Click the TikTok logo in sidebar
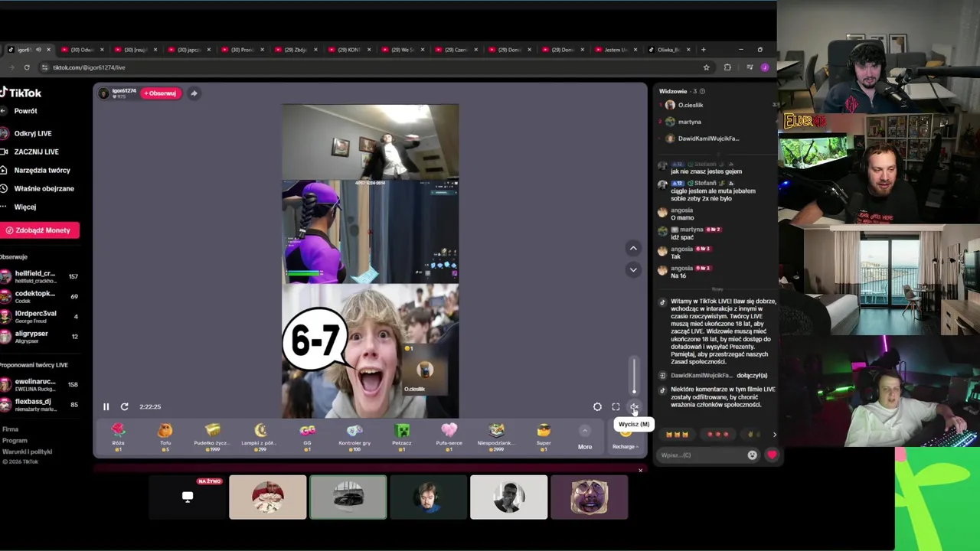 pos(21,93)
